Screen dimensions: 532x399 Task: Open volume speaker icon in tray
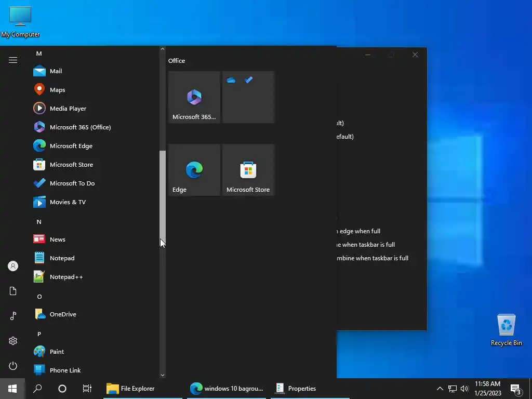[x=464, y=389]
